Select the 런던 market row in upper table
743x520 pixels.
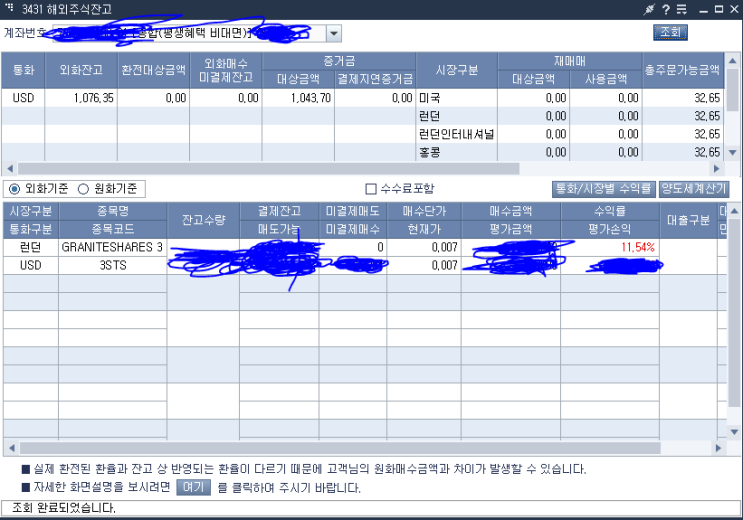(x=457, y=116)
